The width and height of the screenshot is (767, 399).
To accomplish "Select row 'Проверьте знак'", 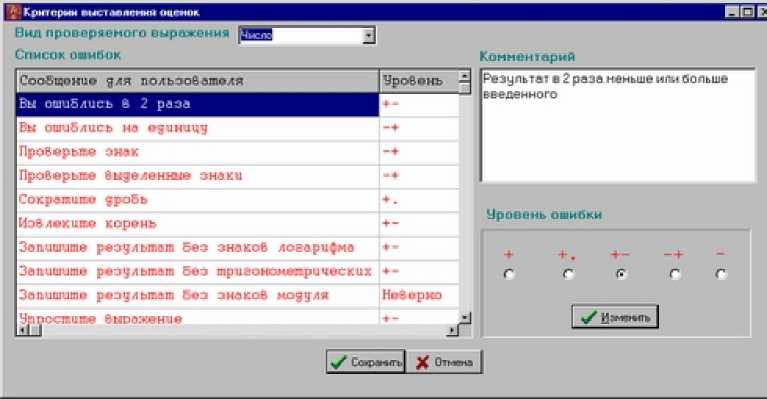I will pos(238,152).
